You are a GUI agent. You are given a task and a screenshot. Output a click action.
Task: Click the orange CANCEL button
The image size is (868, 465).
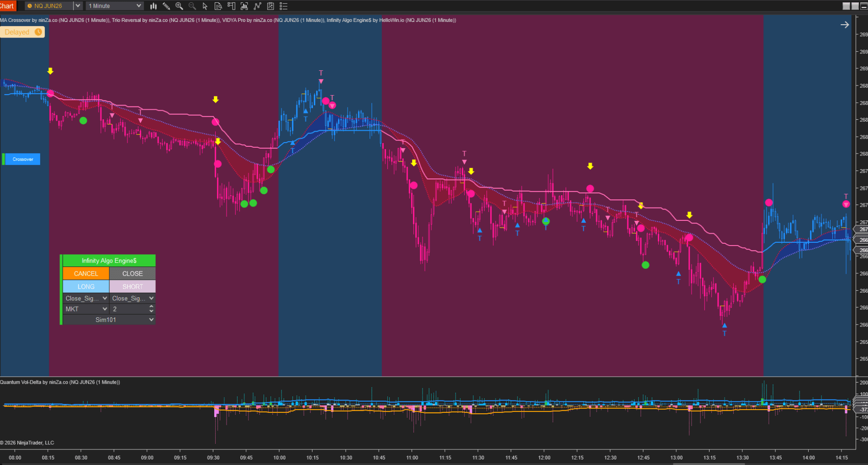86,273
